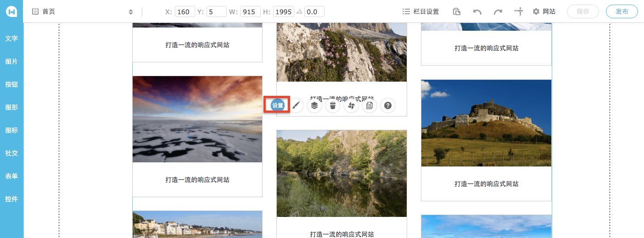The height and width of the screenshot is (238, 644).
Task: Open the 控件 widgets panel
Action: (11, 199)
